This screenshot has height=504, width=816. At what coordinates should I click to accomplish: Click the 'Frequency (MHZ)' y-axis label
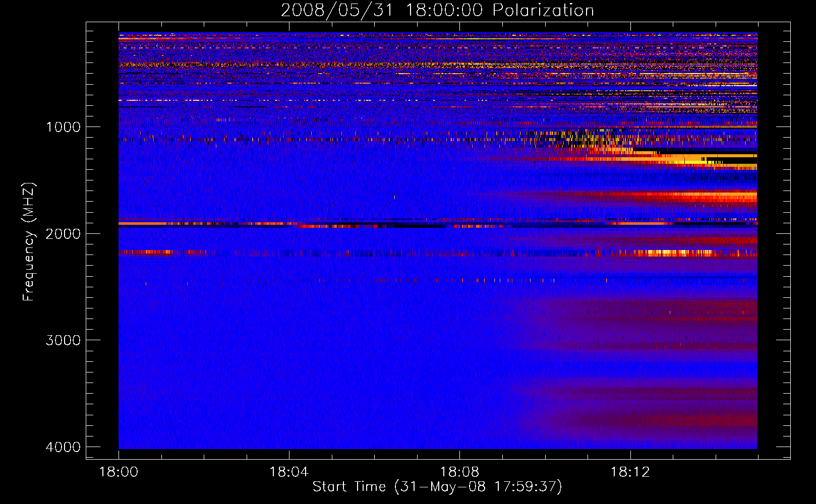29,242
